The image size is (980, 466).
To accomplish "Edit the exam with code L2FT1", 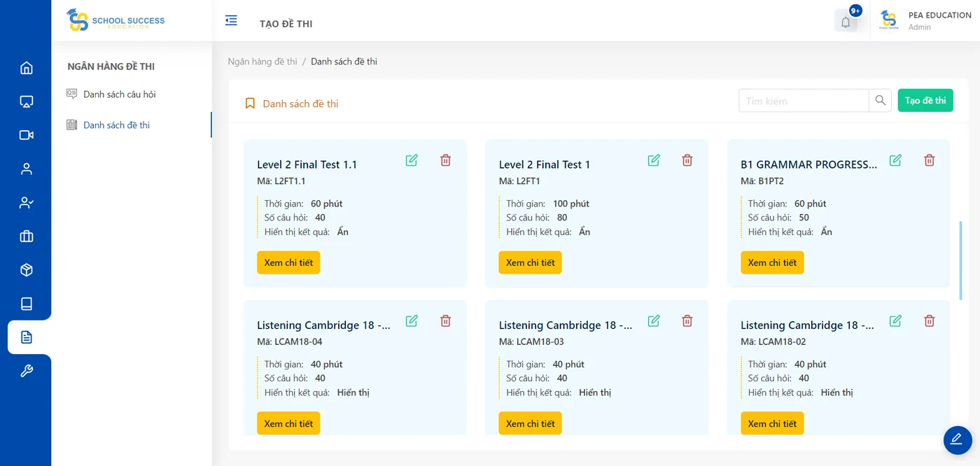I will click(654, 160).
